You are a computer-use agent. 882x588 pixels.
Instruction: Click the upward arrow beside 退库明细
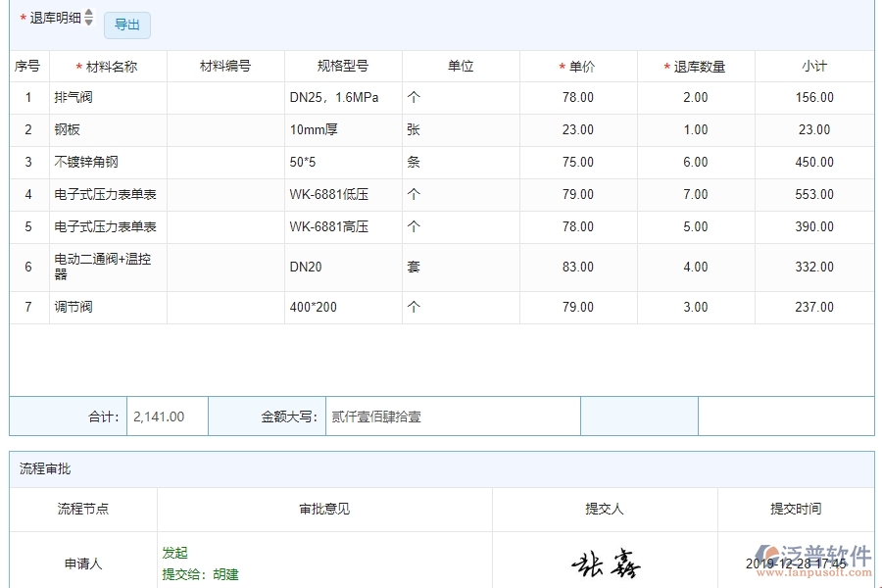click(x=86, y=13)
